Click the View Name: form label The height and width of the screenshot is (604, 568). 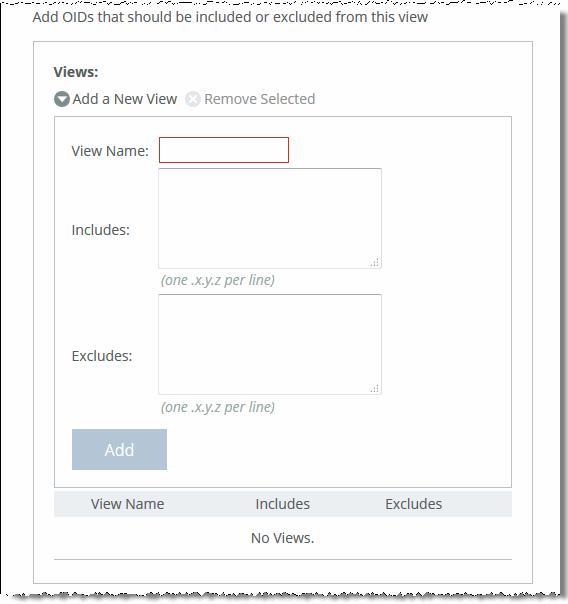[110, 151]
